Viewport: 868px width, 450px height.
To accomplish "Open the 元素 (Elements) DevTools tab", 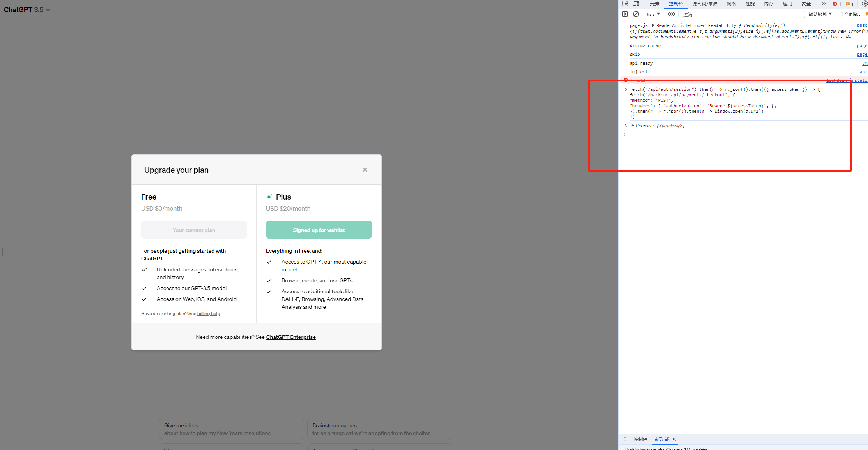I will (655, 4).
